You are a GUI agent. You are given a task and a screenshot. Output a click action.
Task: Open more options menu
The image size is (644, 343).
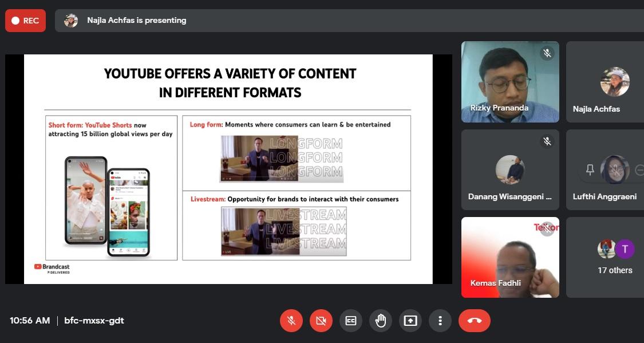click(x=440, y=321)
